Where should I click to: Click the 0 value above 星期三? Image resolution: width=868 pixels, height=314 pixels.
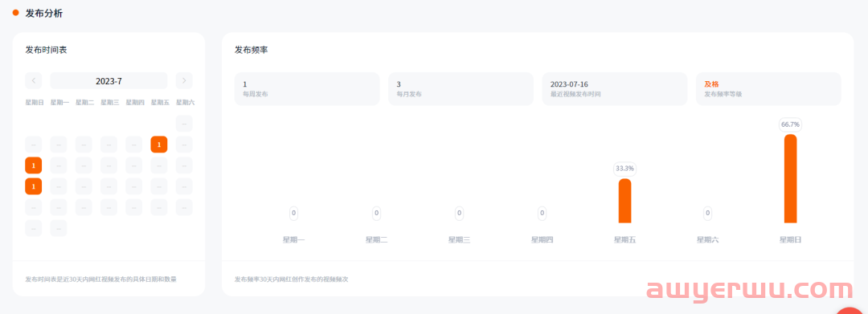click(459, 213)
